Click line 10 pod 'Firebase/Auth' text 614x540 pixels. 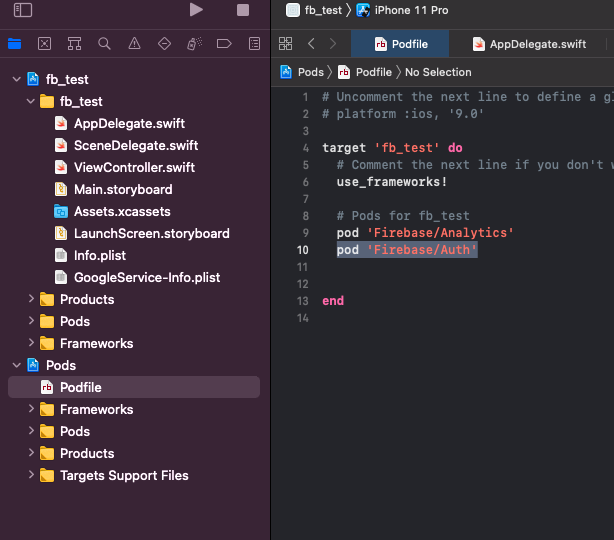coord(407,250)
